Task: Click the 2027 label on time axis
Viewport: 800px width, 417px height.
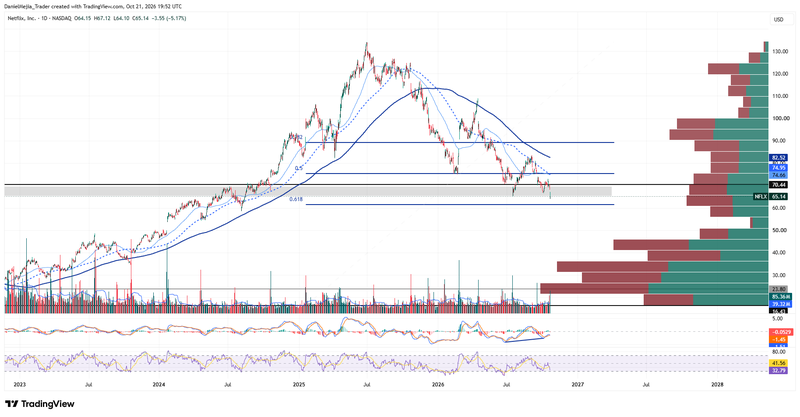Action: (x=577, y=384)
